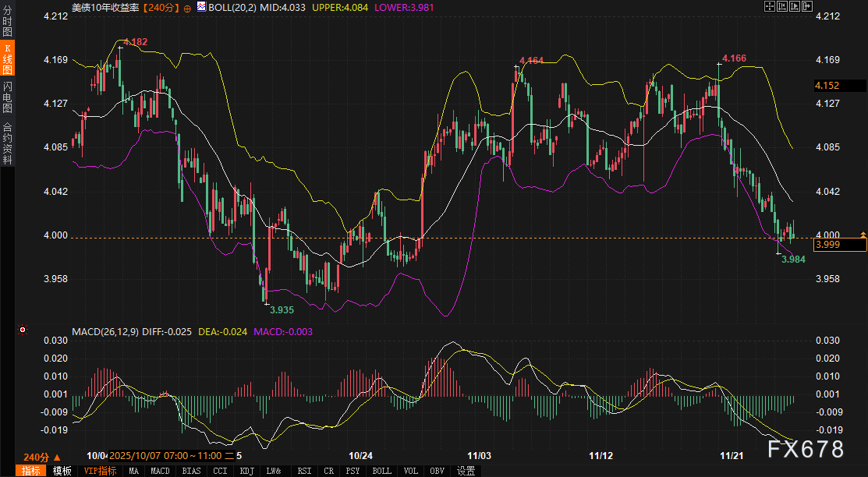Open the [240分] period label in chart title

pos(161,6)
